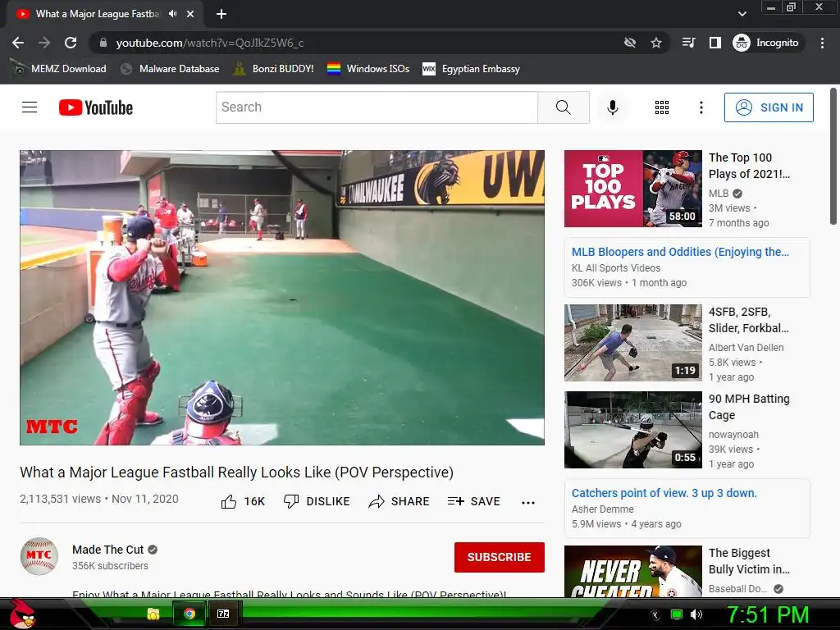Open the volume control in tray
The image size is (840, 630).
click(x=696, y=614)
